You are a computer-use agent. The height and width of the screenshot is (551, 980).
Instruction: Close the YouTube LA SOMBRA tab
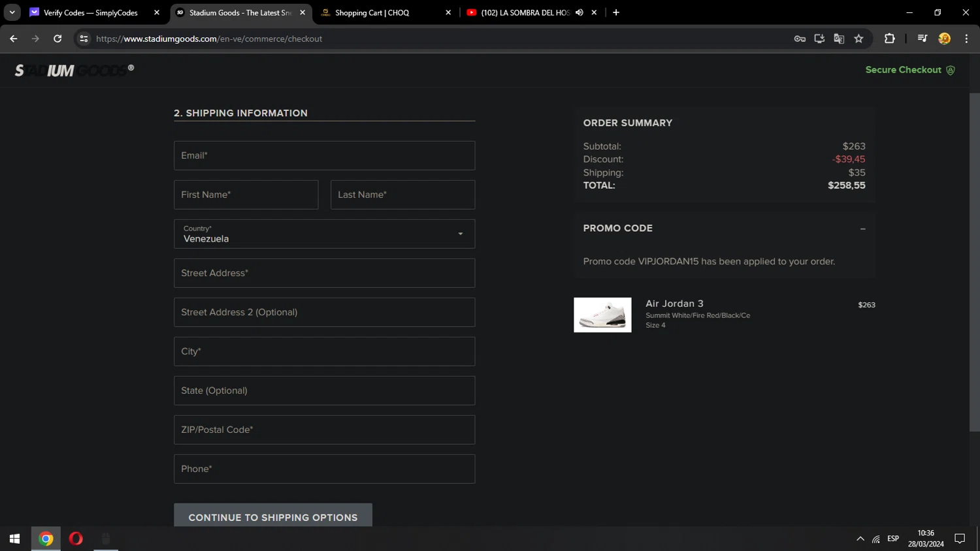[x=594, y=12]
